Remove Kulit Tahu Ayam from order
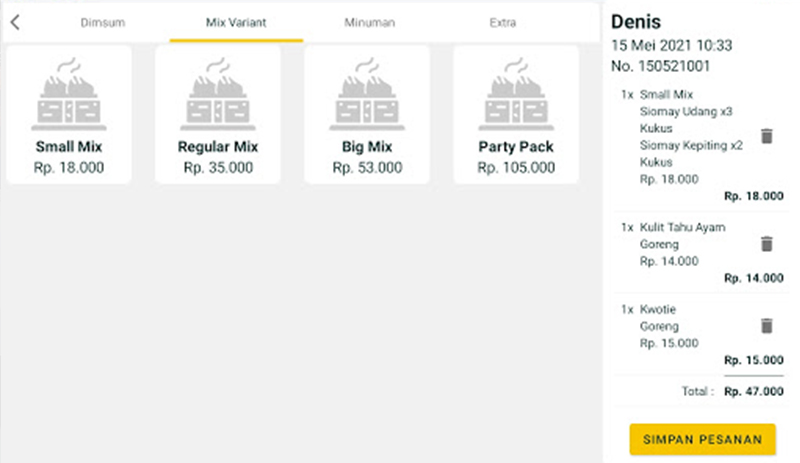 coord(767,243)
